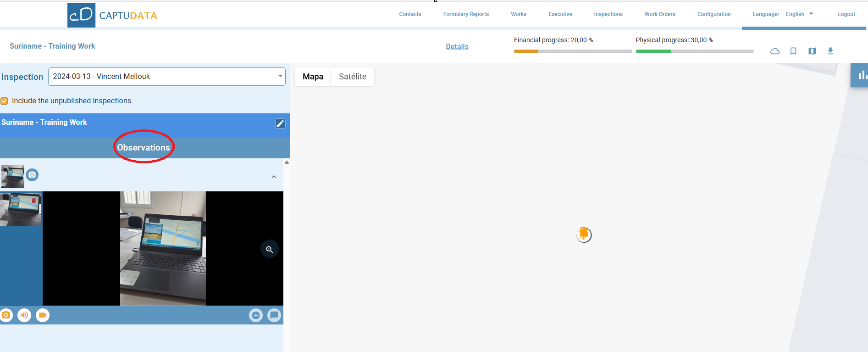Click the round plus icon below photo
The image size is (868, 352).
pos(256,315)
